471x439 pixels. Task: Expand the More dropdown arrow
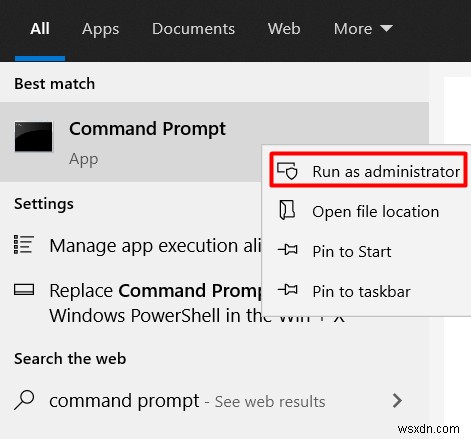[386, 28]
